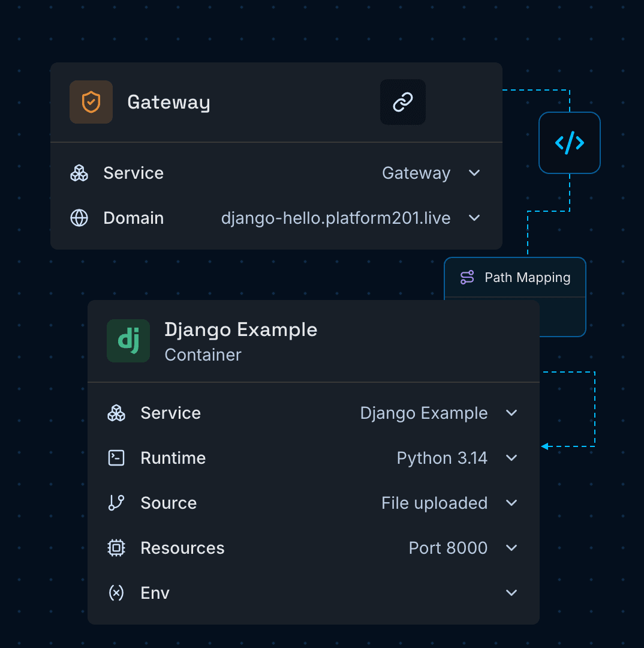Expand the Resources Port 8000 chevron

511,548
